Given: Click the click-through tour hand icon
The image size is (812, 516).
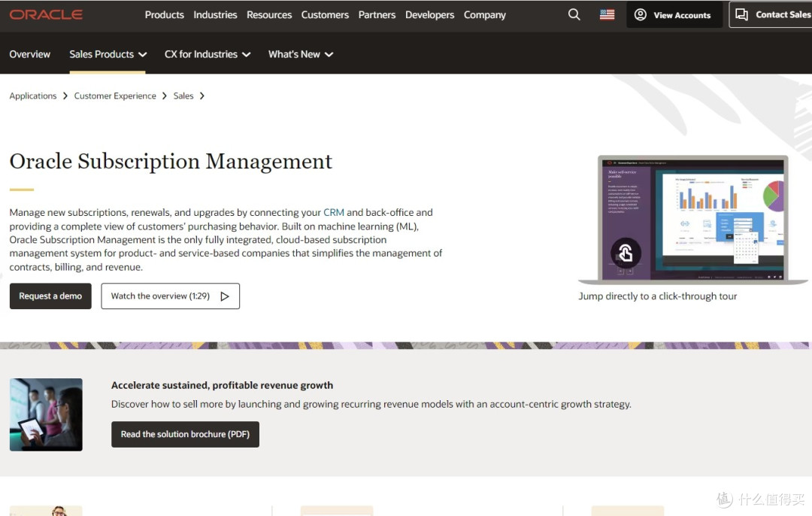Looking at the screenshot, I should click(x=626, y=253).
